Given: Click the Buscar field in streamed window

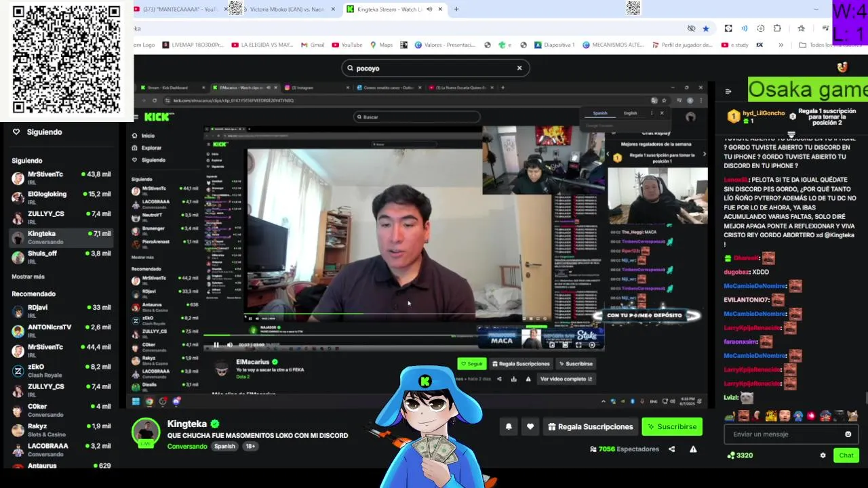Looking at the screenshot, I should [x=417, y=117].
